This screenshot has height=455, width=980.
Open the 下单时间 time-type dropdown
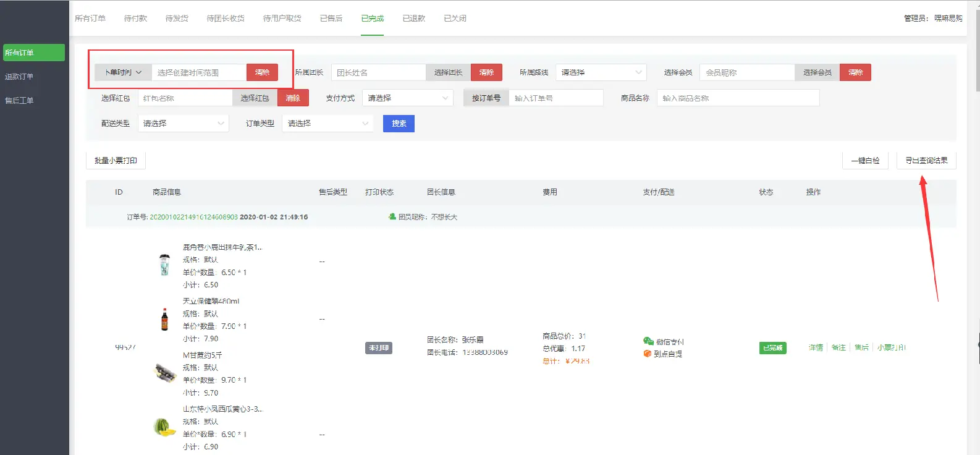coord(124,72)
